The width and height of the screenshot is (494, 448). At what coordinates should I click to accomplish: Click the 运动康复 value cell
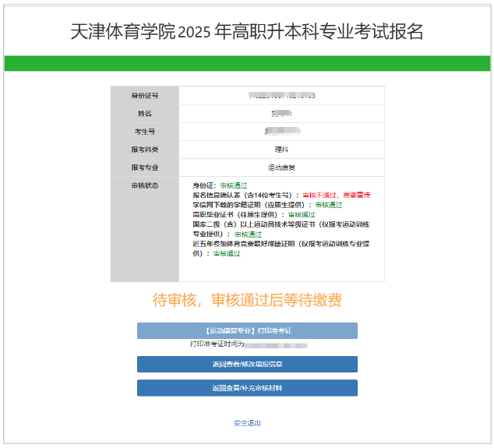(281, 168)
